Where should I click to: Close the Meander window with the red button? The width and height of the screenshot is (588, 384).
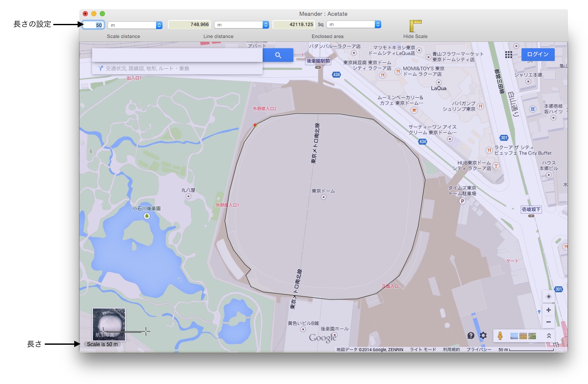(85, 14)
